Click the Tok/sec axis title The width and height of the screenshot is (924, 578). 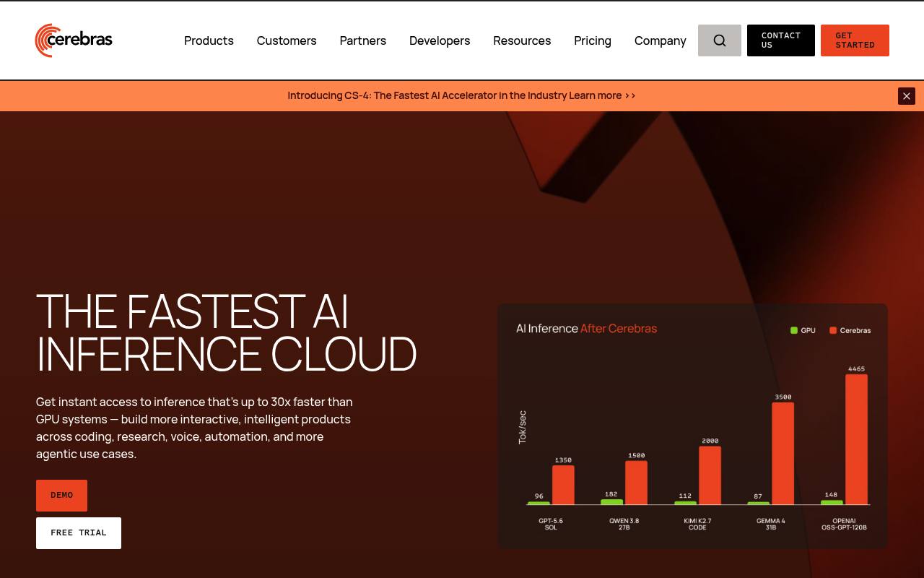pos(523,427)
